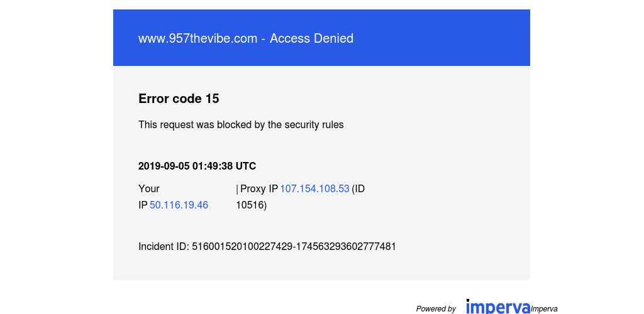
Task: Click the gray error details panel
Action: [x=321, y=173]
